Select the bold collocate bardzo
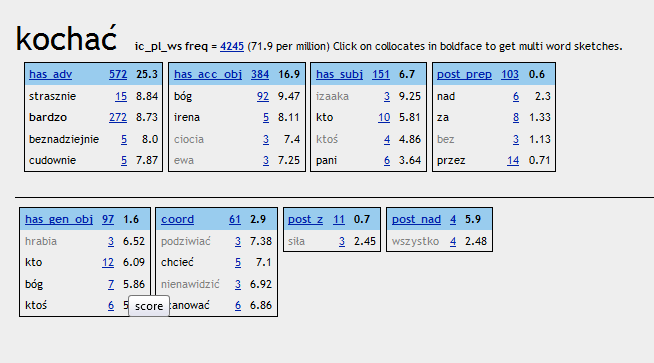 [48, 118]
